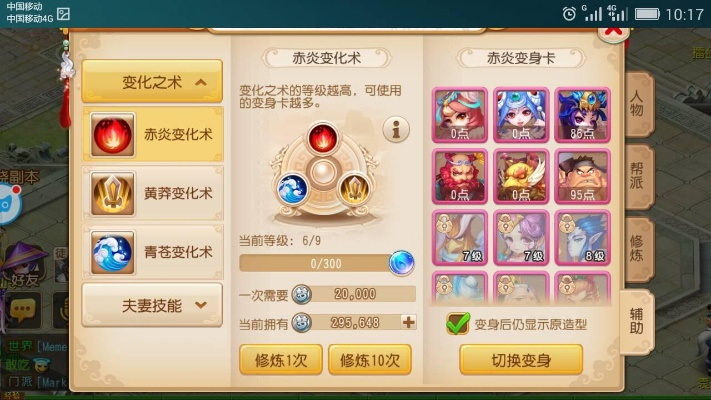Select the red flame orb on the wheel
711x400 pixels.
pyautogui.click(x=322, y=138)
